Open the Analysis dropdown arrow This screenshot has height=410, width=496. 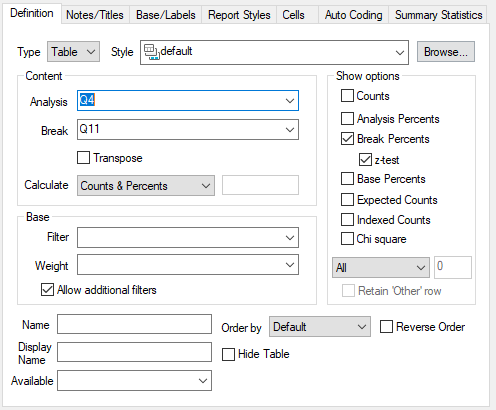pyautogui.click(x=290, y=101)
